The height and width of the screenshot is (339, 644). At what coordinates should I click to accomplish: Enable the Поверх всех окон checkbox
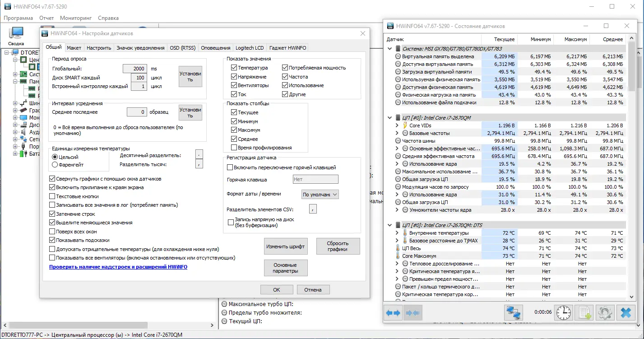click(52, 232)
